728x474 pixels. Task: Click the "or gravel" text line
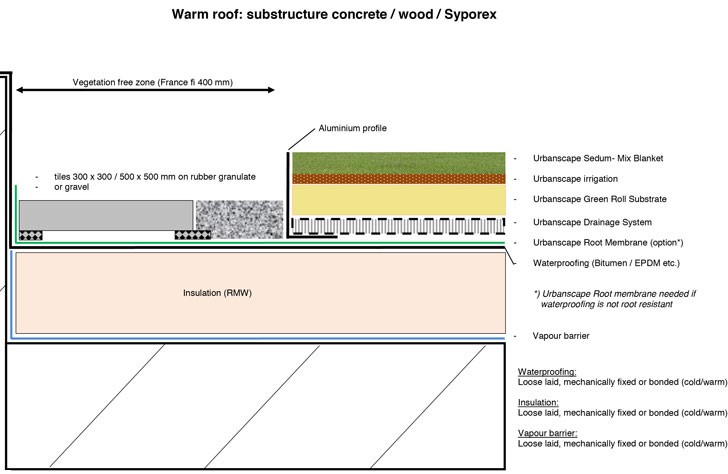(71, 187)
